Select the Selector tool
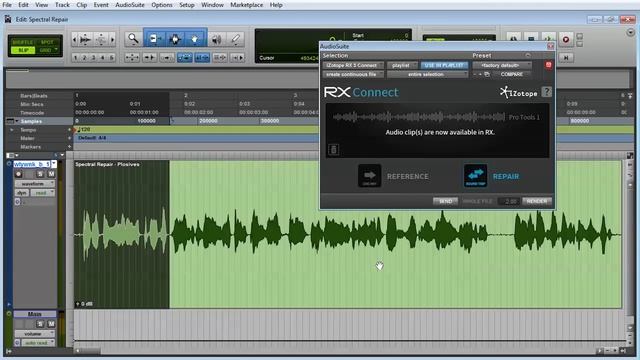This screenshot has height=360, width=640. tap(175, 39)
